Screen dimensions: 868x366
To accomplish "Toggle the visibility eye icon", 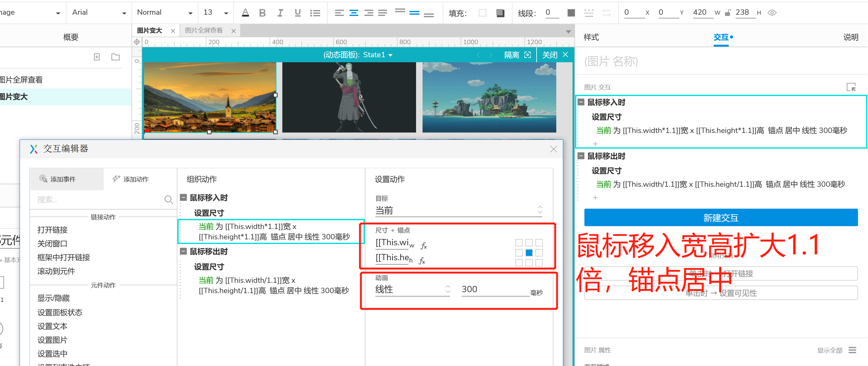I will click(x=772, y=13).
